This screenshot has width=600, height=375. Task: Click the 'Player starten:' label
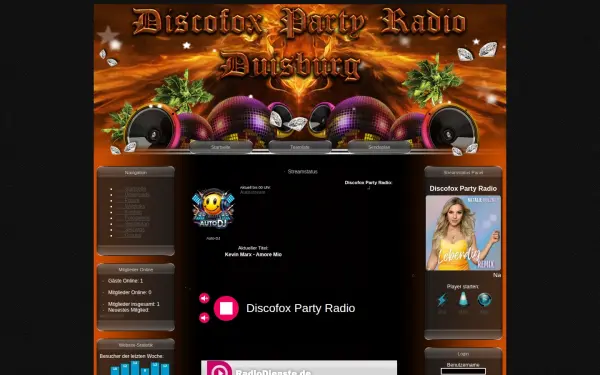coord(462,287)
